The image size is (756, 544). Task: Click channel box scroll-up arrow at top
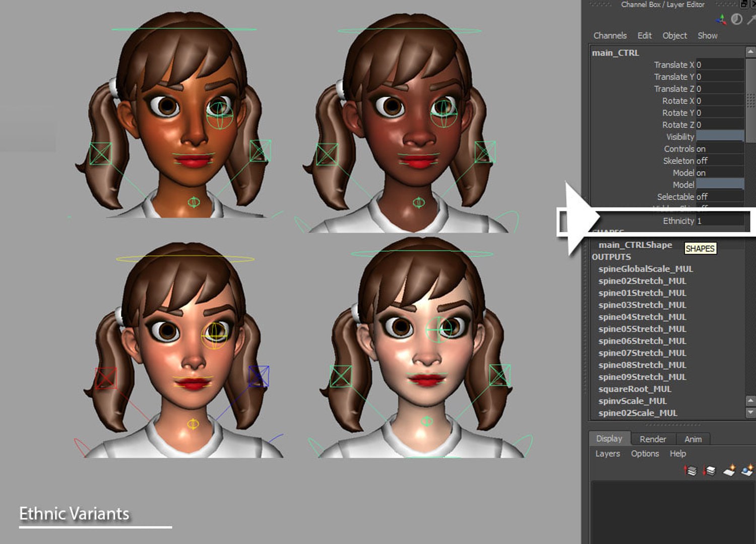tap(750, 51)
